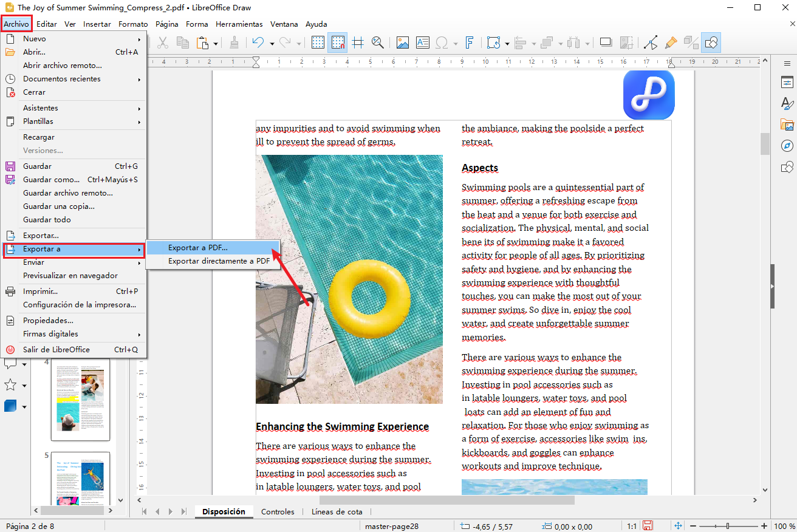This screenshot has width=797, height=532.
Task: Expand the 3D objects dropdown arrow
Action: pyautogui.click(x=24, y=406)
